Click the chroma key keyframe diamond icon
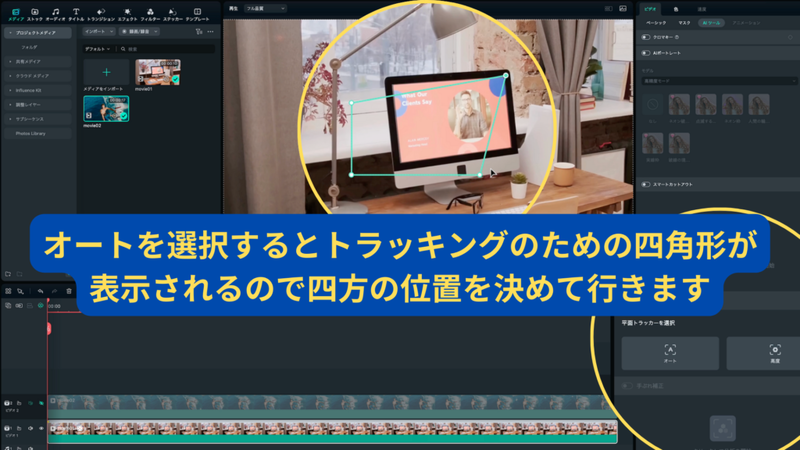The image size is (800, 450). click(x=790, y=37)
